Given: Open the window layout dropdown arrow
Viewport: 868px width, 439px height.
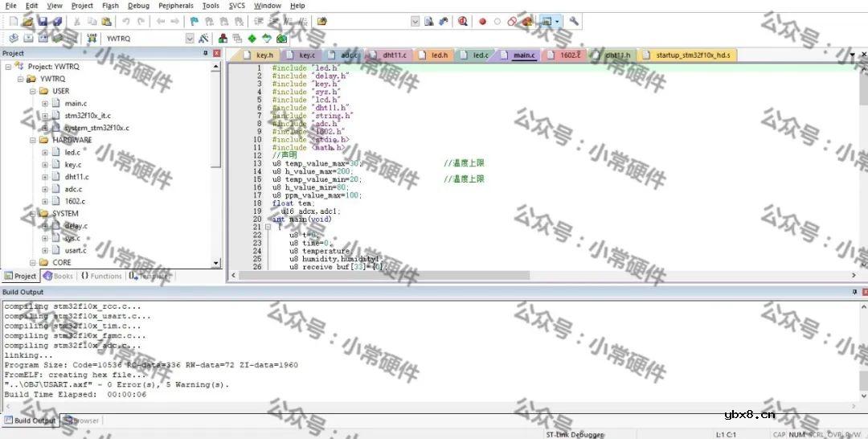Looking at the screenshot, I should coord(557,22).
